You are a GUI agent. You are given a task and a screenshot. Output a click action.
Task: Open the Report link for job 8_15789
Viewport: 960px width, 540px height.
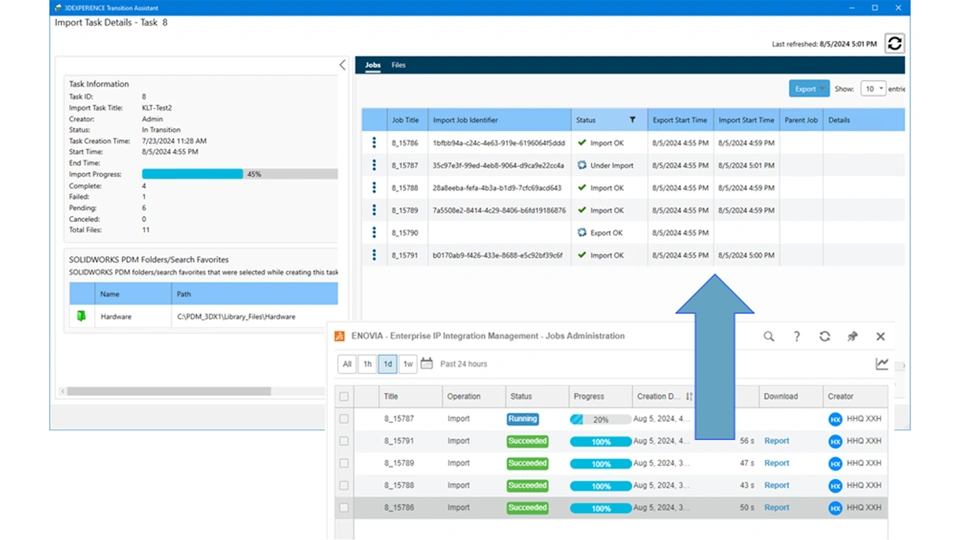pyautogui.click(x=776, y=463)
